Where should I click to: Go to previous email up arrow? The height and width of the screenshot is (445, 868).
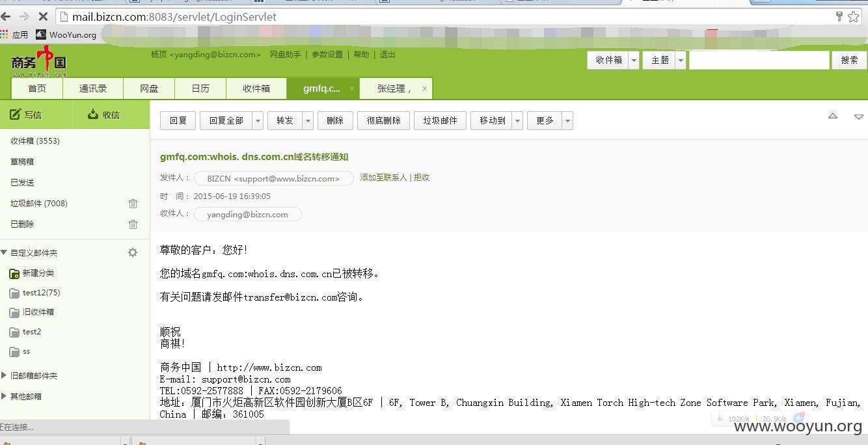pos(833,116)
